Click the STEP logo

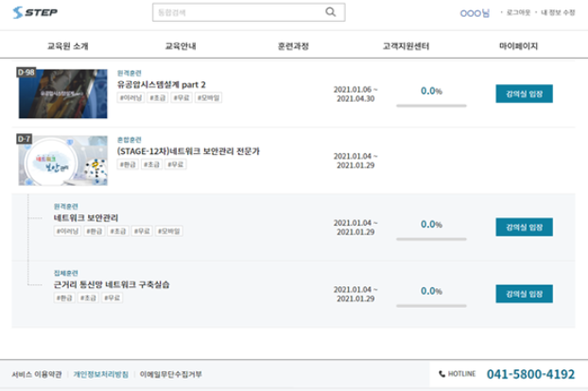(35, 12)
